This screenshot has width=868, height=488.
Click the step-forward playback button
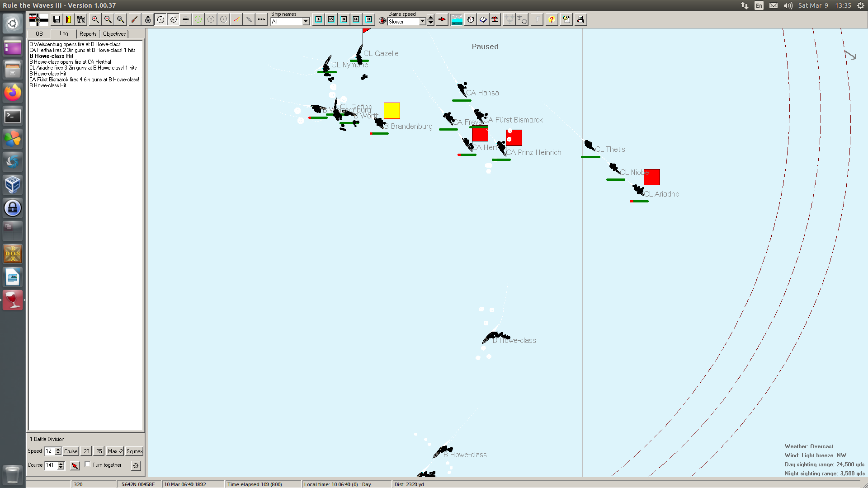[344, 19]
